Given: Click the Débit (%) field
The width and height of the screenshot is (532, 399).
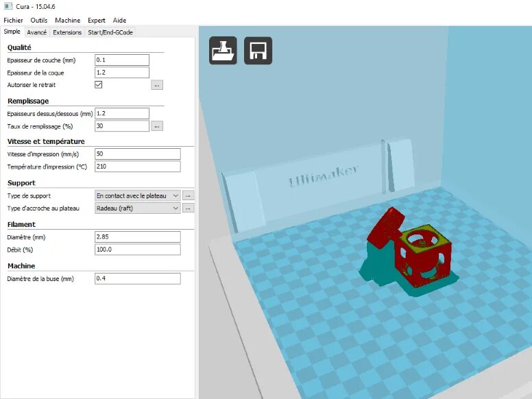Looking at the screenshot, I should (x=137, y=250).
